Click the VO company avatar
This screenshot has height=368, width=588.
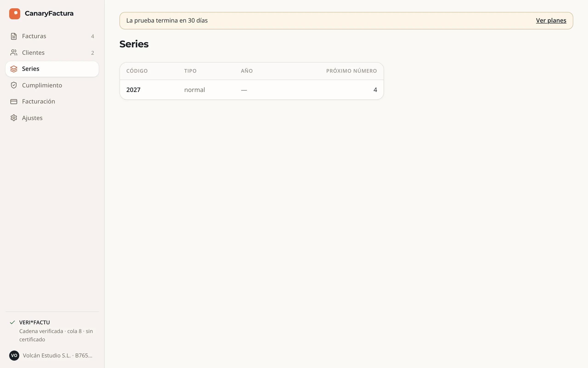[x=14, y=355]
